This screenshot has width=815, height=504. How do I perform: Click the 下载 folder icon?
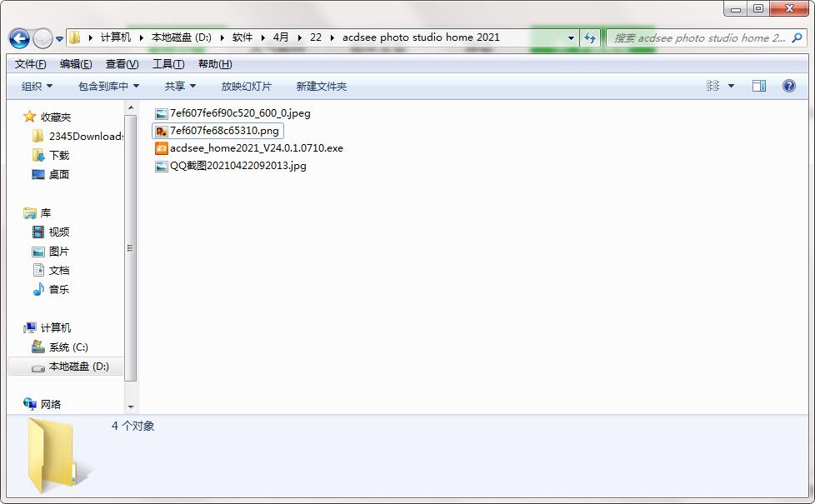click(x=38, y=155)
